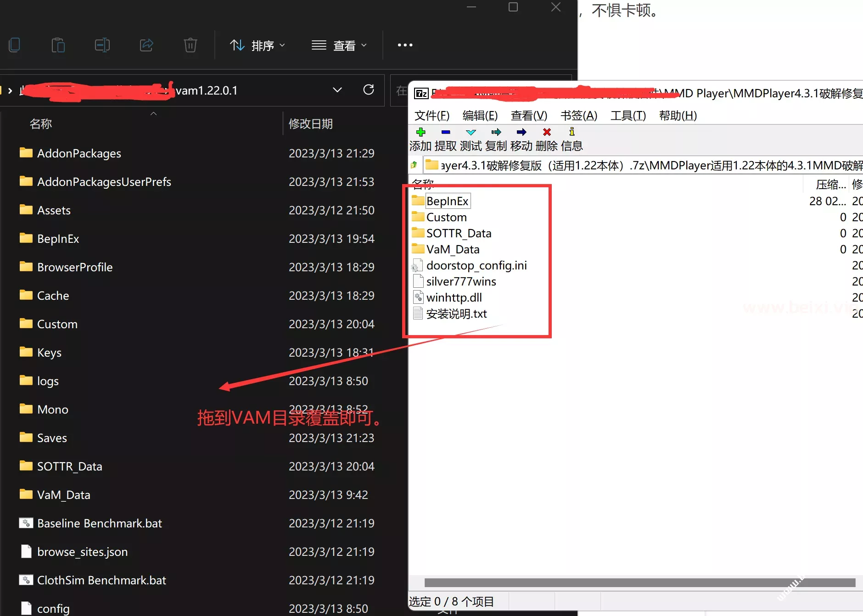Image resolution: width=863 pixels, height=616 pixels.
Task: Click the 7-Zip archive path field
Action: pyautogui.click(x=643, y=165)
